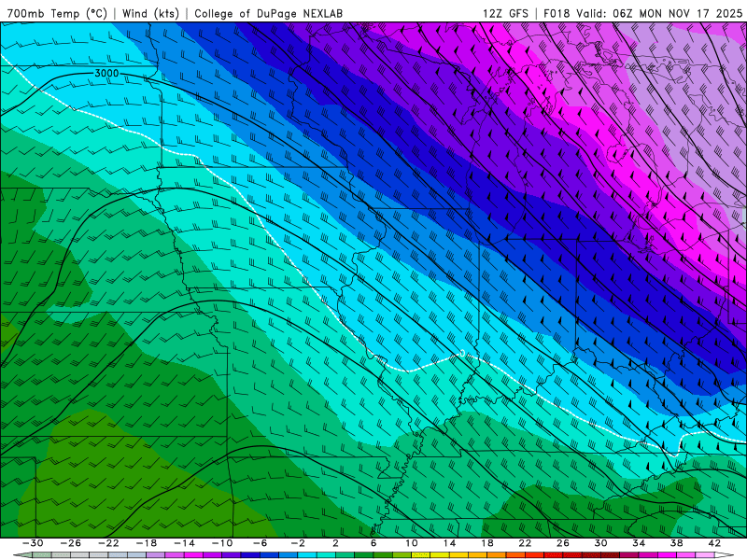
Task: Click the -2 tick label on colorbar
Action: coord(298,543)
